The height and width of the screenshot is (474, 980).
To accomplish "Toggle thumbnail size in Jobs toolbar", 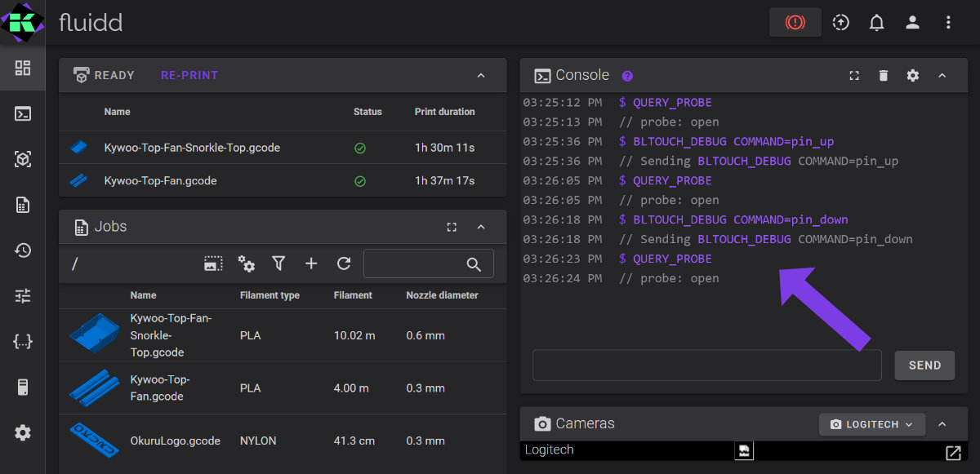I will pos(213,264).
